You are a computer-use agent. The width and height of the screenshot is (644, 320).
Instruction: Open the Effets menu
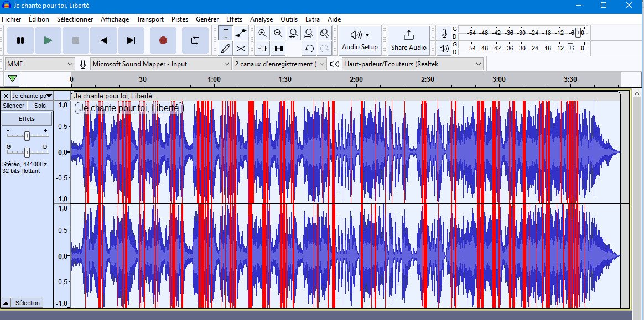234,19
